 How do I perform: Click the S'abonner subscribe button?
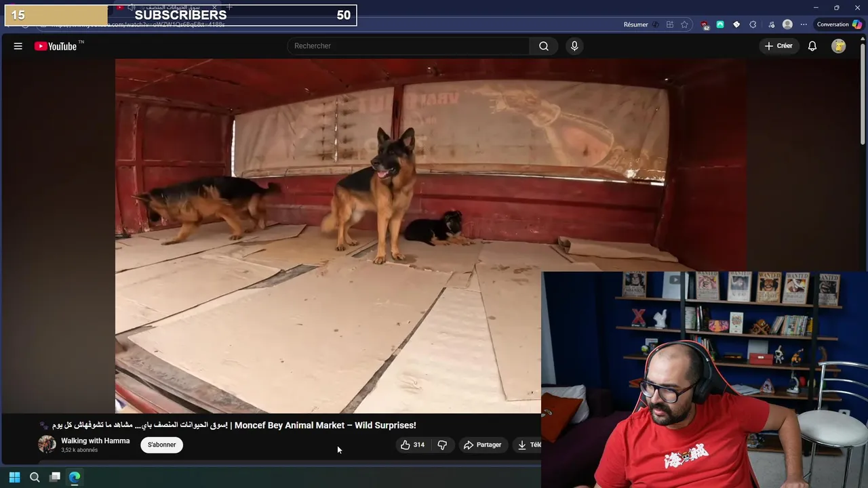[x=161, y=445]
